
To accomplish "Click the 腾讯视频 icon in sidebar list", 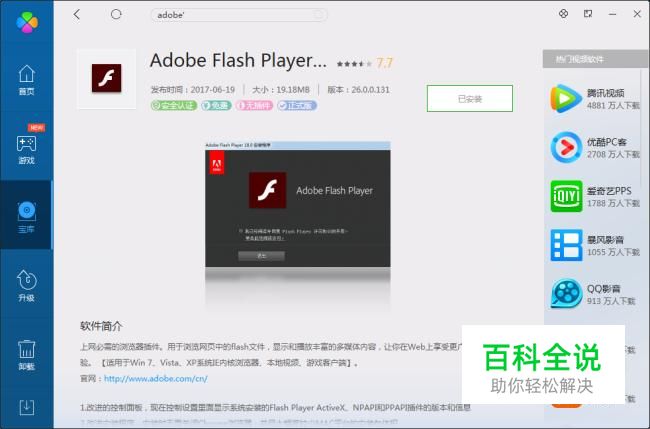I will click(x=566, y=99).
